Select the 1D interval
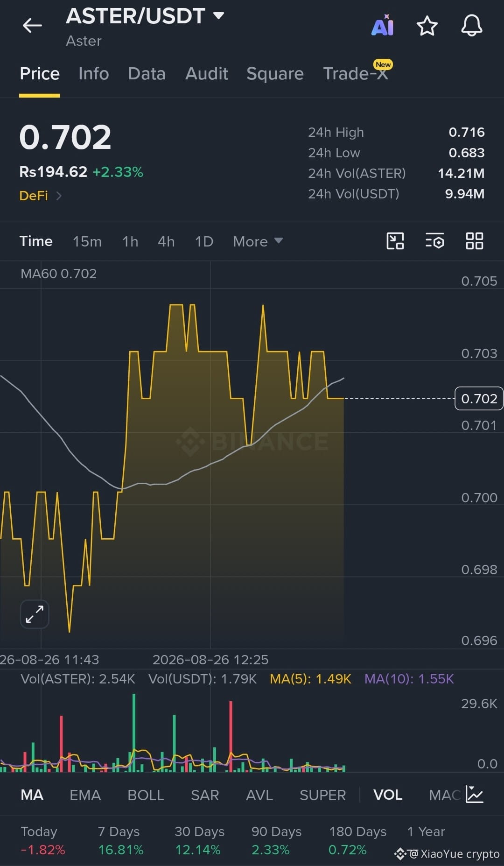This screenshot has width=504, height=866. [x=204, y=241]
